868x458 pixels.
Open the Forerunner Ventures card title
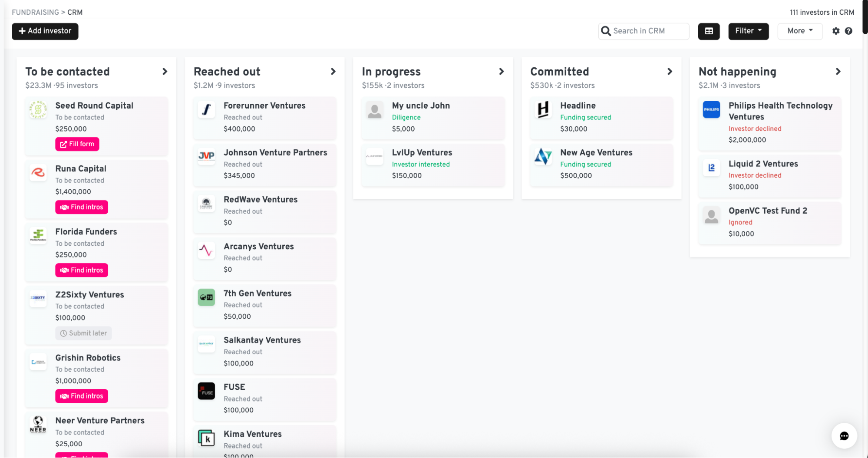pyautogui.click(x=264, y=105)
